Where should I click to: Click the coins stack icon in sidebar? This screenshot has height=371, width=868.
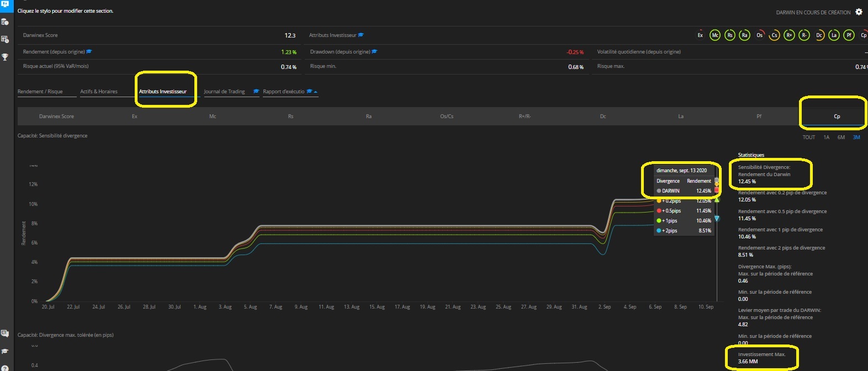click(5, 22)
